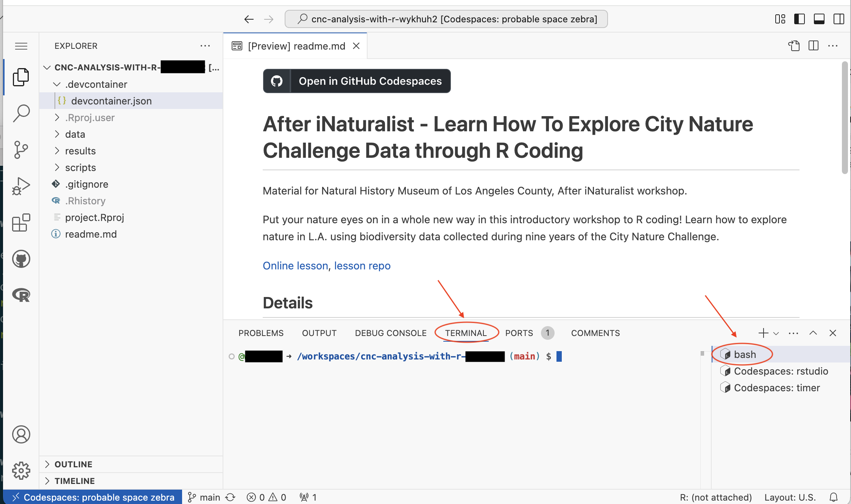Click the main branch status item
The height and width of the screenshot is (504, 851).
pyautogui.click(x=204, y=497)
